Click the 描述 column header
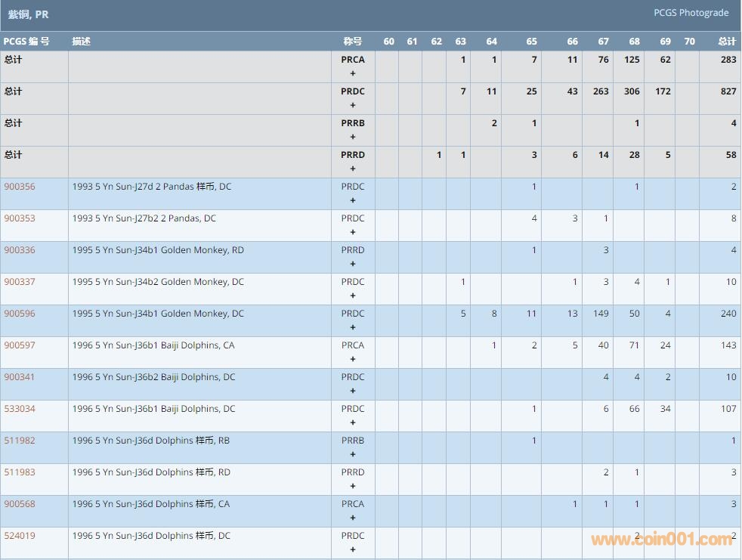The image size is (742, 560). click(x=82, y=42)
